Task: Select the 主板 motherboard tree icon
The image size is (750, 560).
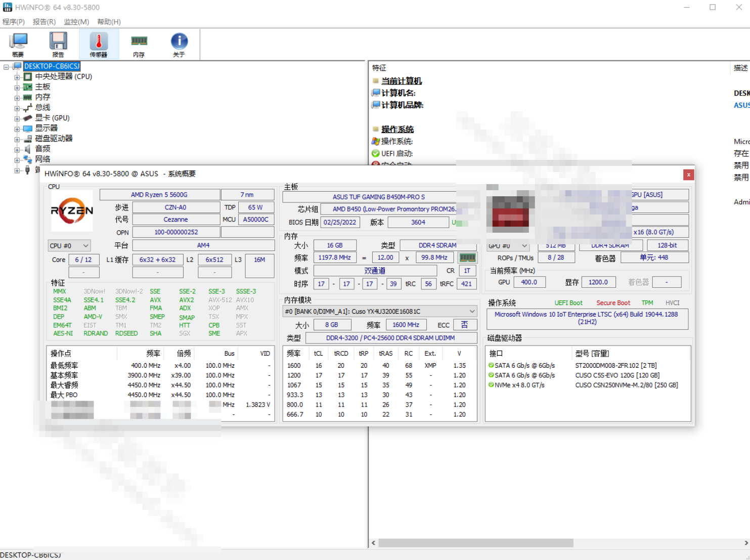Action: tap(28, 87)
